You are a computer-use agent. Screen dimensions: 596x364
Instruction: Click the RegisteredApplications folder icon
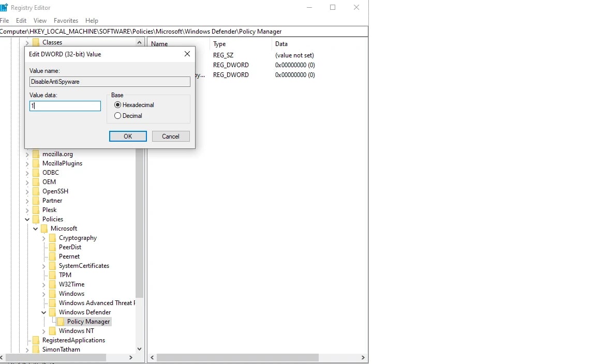(x=36, y=340)
